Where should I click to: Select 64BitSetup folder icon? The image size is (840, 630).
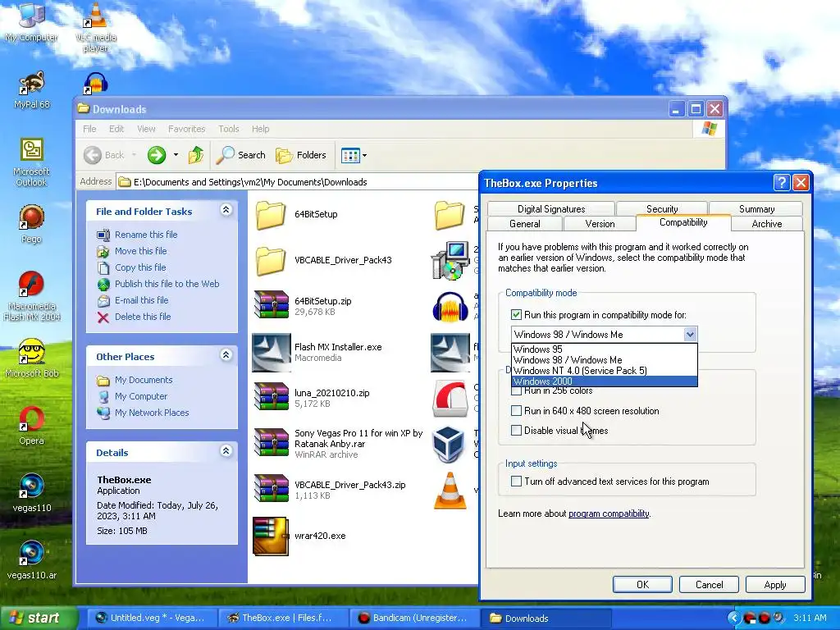pyautogui.click(x=271, y=214)
